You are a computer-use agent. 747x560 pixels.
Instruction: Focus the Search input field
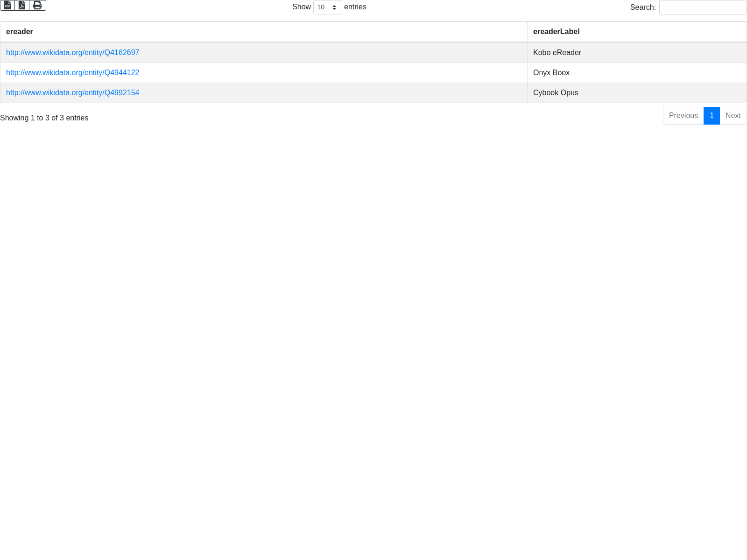703,7
